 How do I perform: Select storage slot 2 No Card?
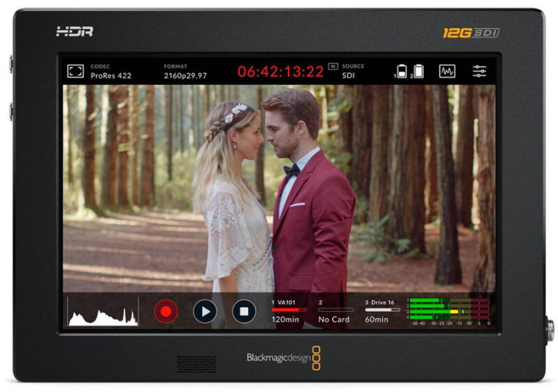point(334,311)
